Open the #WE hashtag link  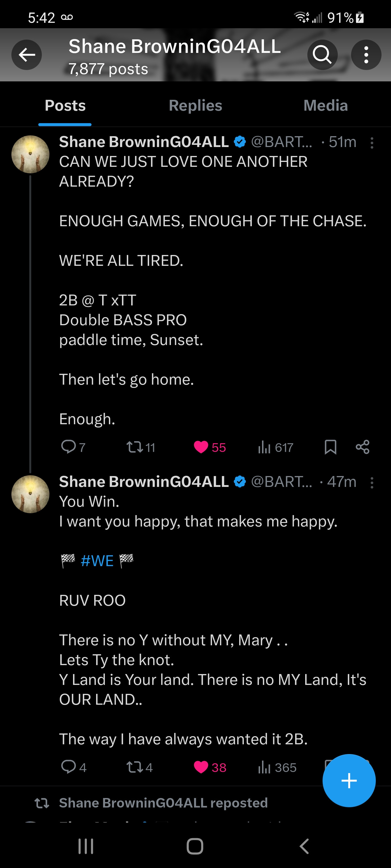97,561
